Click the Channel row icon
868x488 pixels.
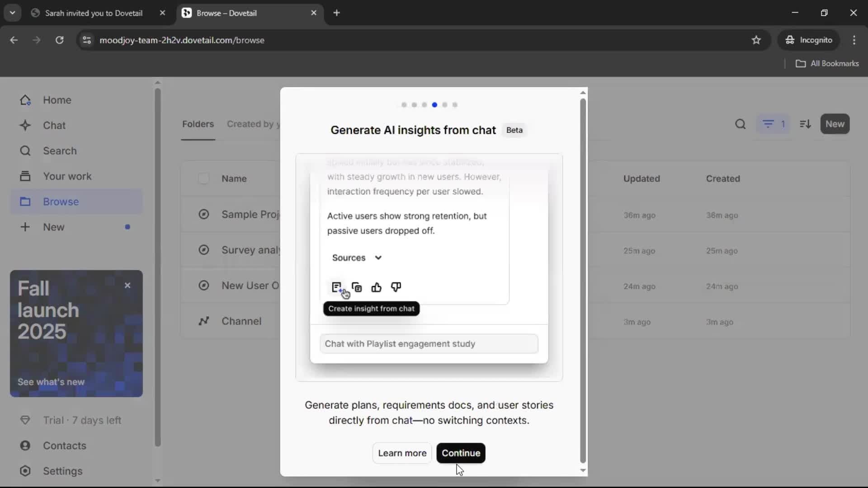click(x=204, y=321)
